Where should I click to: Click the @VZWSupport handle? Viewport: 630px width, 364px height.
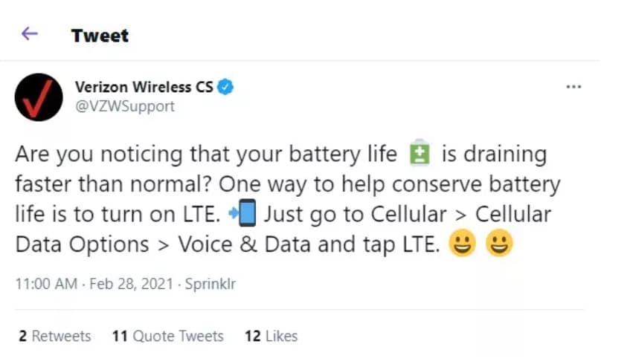(x=124, y=106)
